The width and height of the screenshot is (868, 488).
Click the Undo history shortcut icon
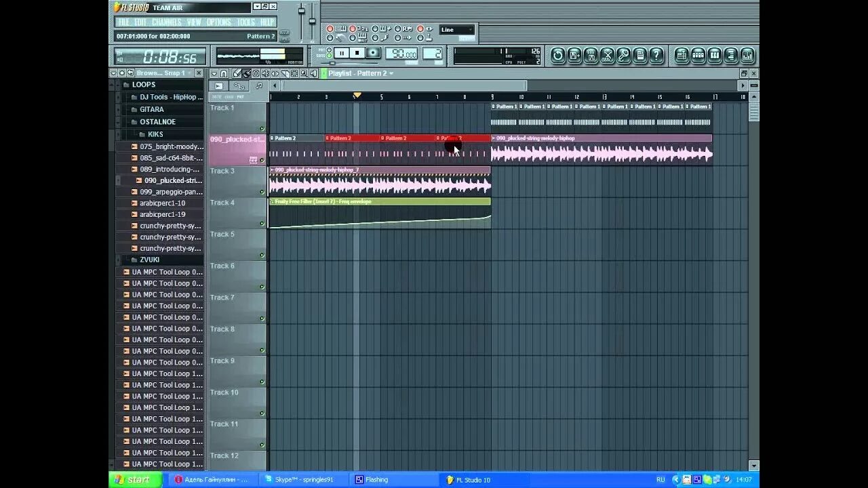point(558,56)
